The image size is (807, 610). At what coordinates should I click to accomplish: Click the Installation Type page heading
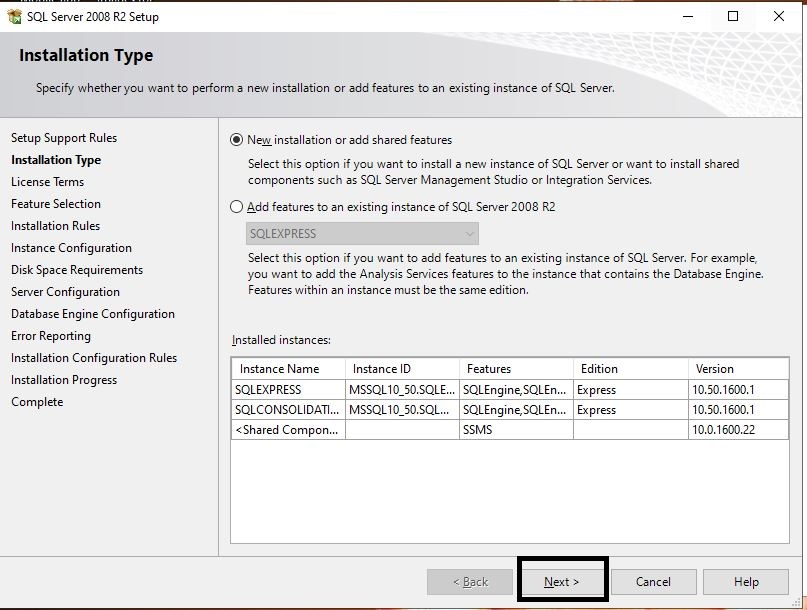[x=86, y=55]
